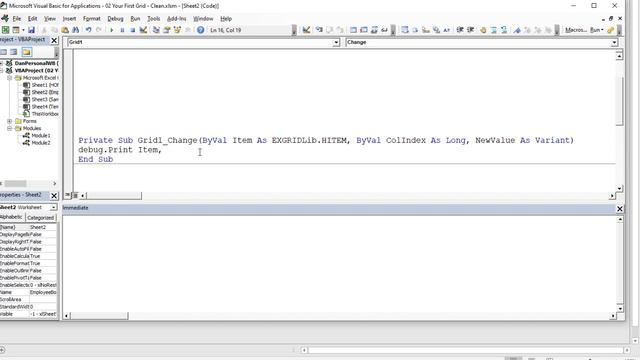Collapse the VBAProject (02 Y...) project node
This screenshot has height=360, width=640.
point(1,71)
